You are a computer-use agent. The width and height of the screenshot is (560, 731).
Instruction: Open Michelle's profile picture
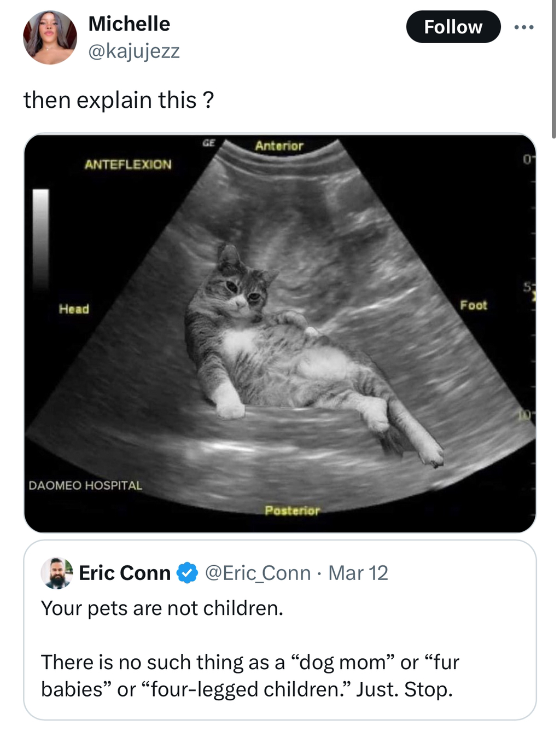pyautogui.click(x=50, y=37)
